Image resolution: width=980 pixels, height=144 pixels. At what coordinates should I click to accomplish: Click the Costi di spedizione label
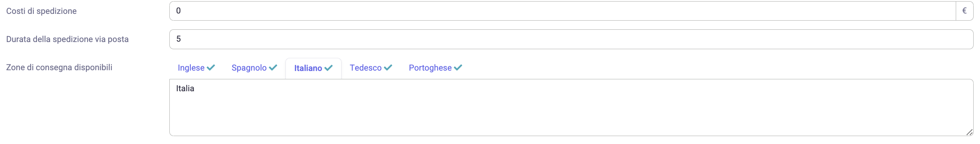click(x=41, y=11)
